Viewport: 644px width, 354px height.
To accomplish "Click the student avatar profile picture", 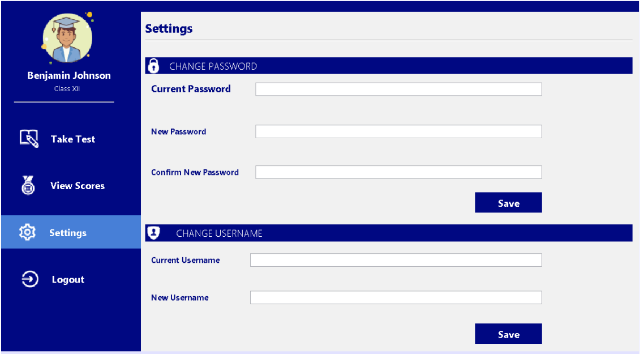I will click(x=68, y=38).
